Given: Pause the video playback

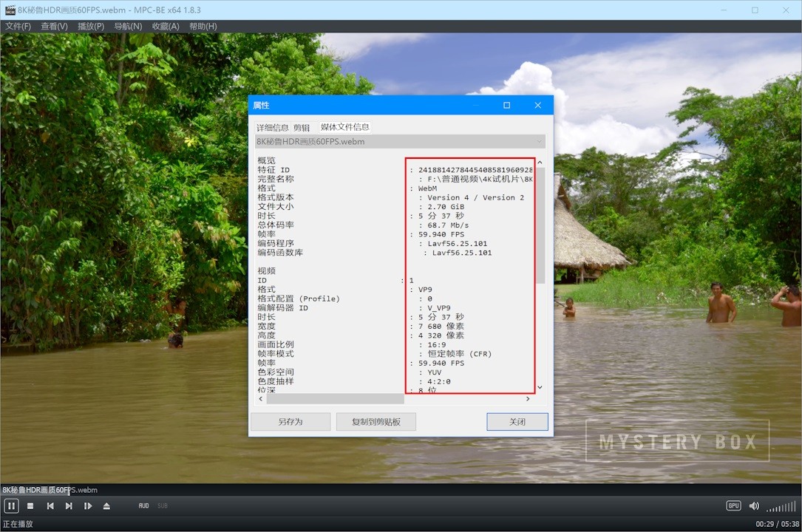Looking at the screenshot, I should click(x=11, y=506).
